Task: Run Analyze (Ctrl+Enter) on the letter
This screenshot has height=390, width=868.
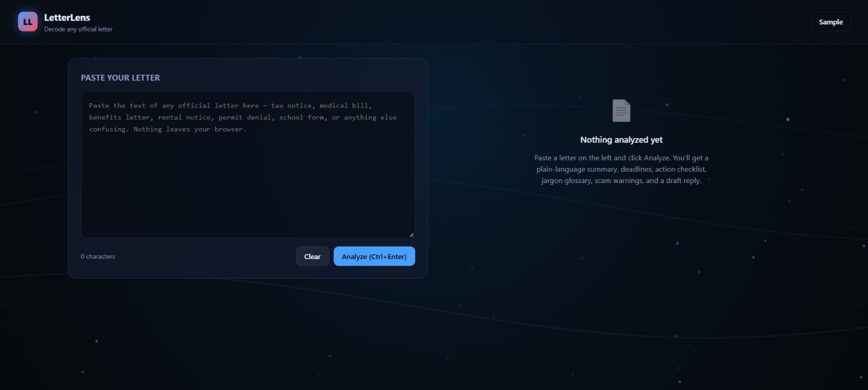Action: point(374,256)
